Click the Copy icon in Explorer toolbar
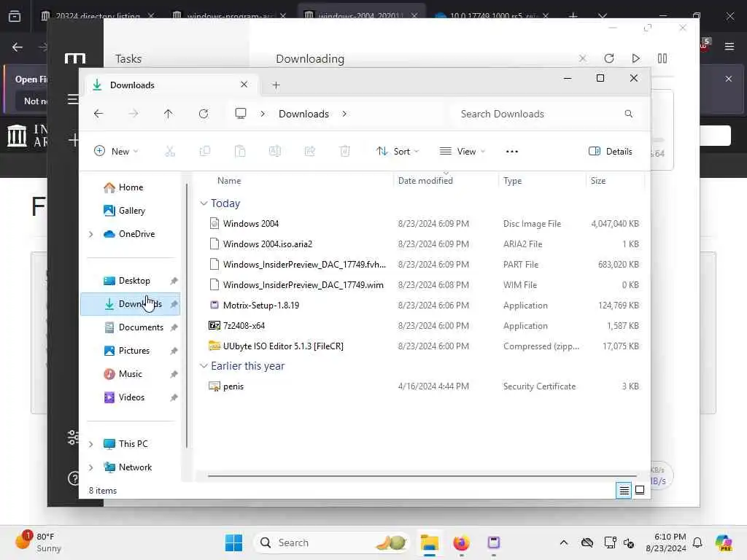Screen dimensions: 747x560 click(x=205, y=152)
